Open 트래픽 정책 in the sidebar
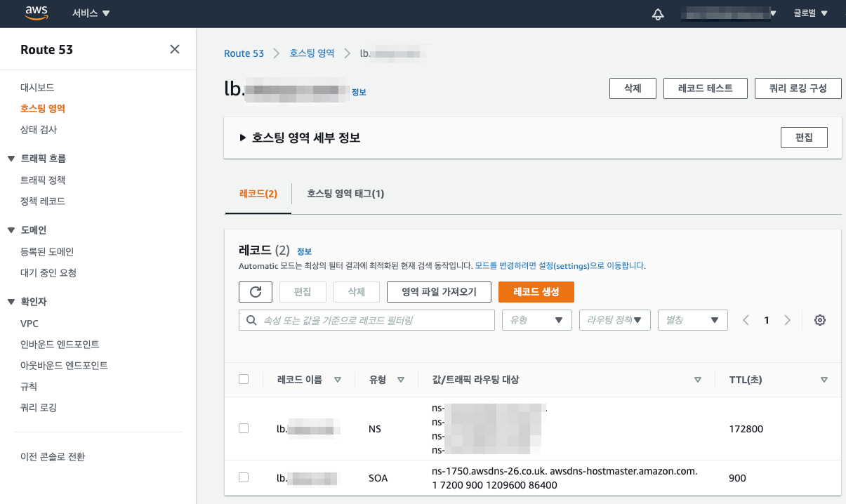846x504 pixels. tap(43, 180)
